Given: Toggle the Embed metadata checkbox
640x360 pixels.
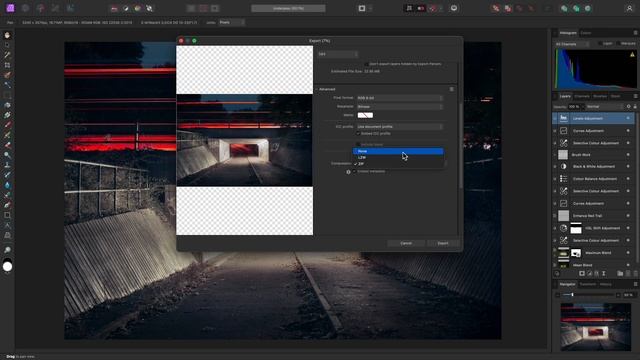Looking at the screenshot, I should 354,171.
